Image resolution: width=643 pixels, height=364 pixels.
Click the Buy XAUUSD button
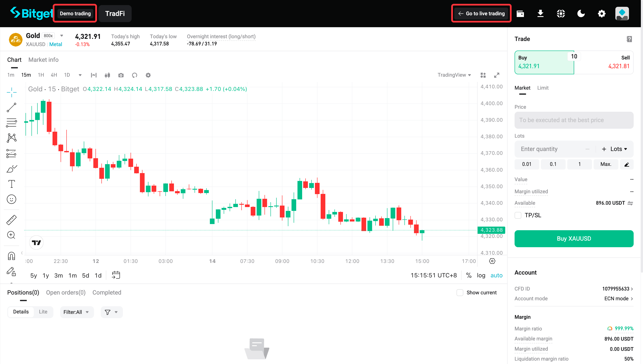(x=574, y=238)
